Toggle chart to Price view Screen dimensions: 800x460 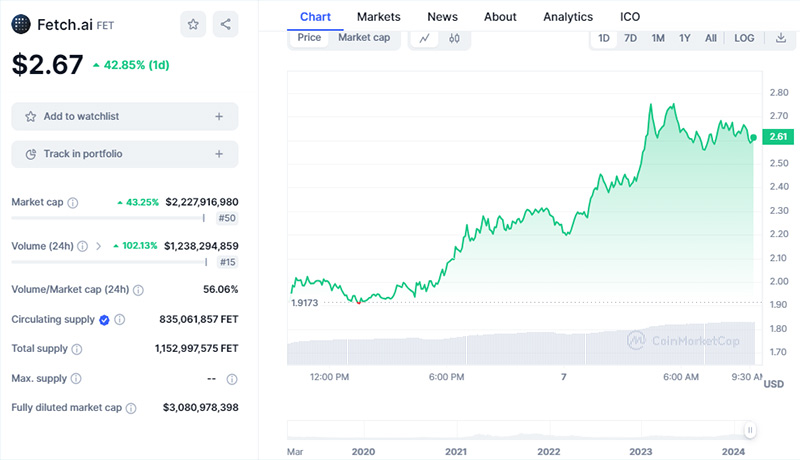[x=309, y=38]
